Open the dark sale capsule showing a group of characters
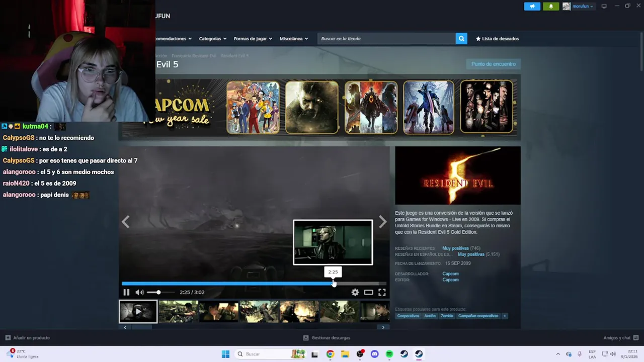644x362 pixels. [487, 108]
